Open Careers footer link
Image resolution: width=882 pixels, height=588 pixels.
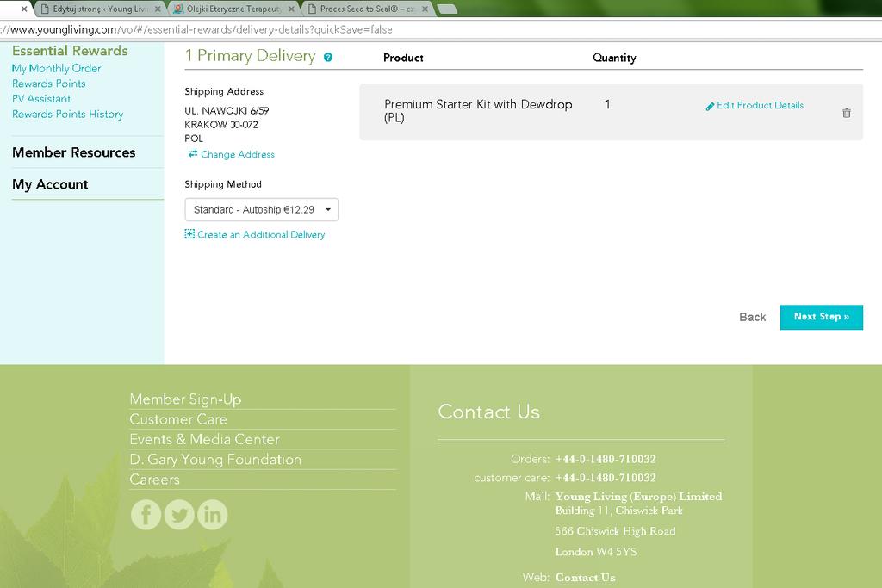(x=154, y=480)
